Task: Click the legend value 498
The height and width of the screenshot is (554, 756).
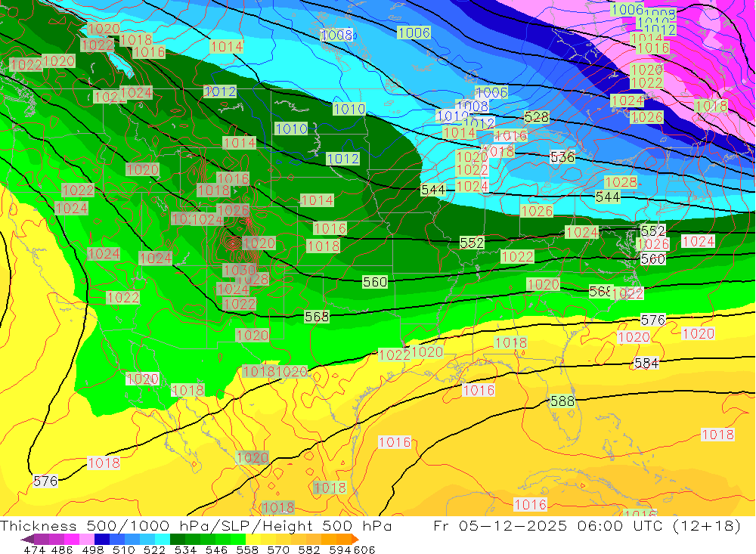Action: tap(92, 549)
